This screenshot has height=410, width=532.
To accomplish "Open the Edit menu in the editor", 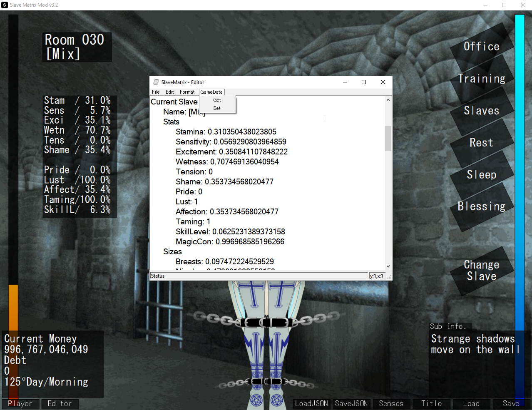I will (169, 92).
